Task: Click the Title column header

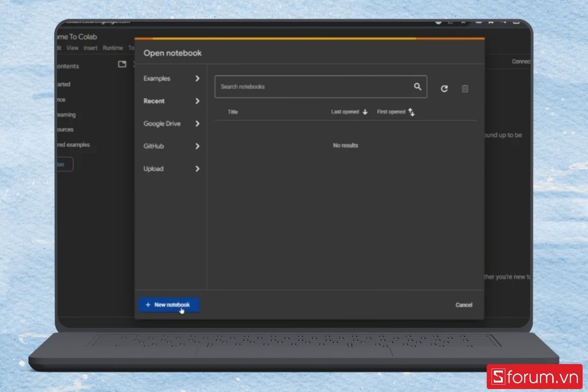Action: tap(233, 112)
